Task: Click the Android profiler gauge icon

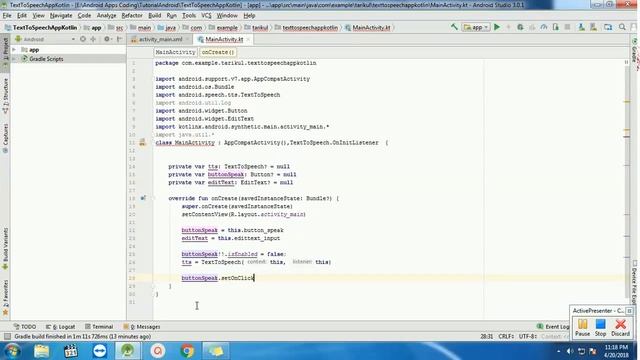Action: point(544,27)
